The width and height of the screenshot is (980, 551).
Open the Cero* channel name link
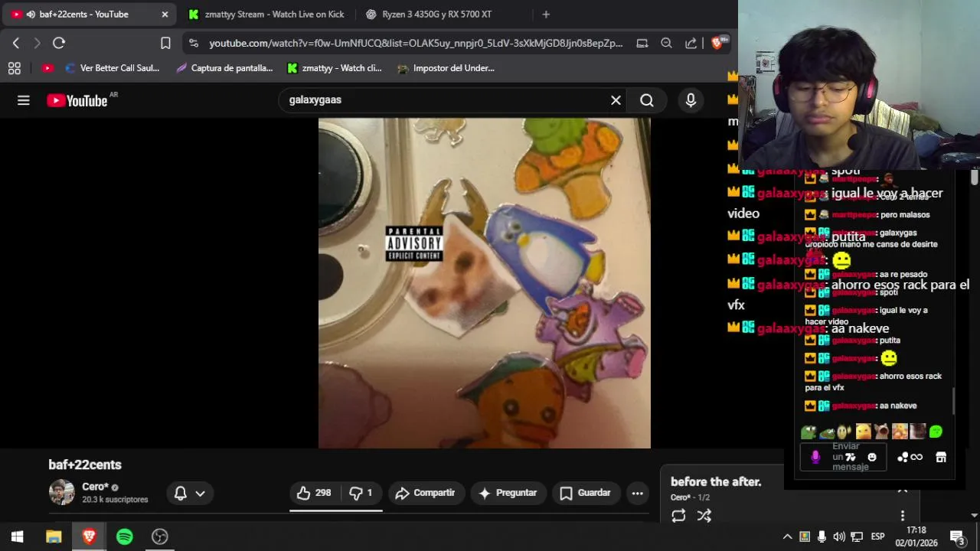pos(96,487)
